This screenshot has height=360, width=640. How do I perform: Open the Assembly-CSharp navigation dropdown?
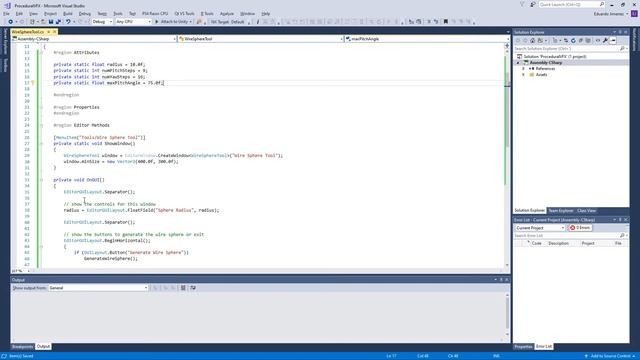(x=94, y=39)
